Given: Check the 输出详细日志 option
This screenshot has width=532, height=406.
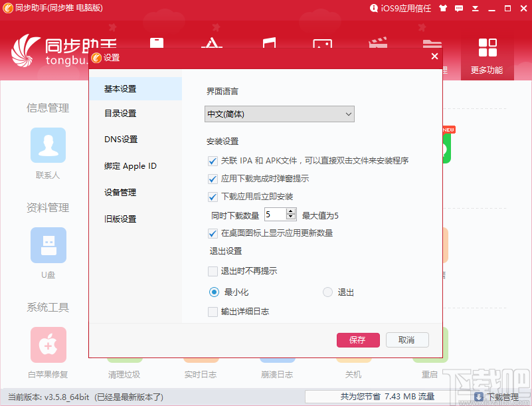Looking at the screenshot, I should tap(213, 312).
